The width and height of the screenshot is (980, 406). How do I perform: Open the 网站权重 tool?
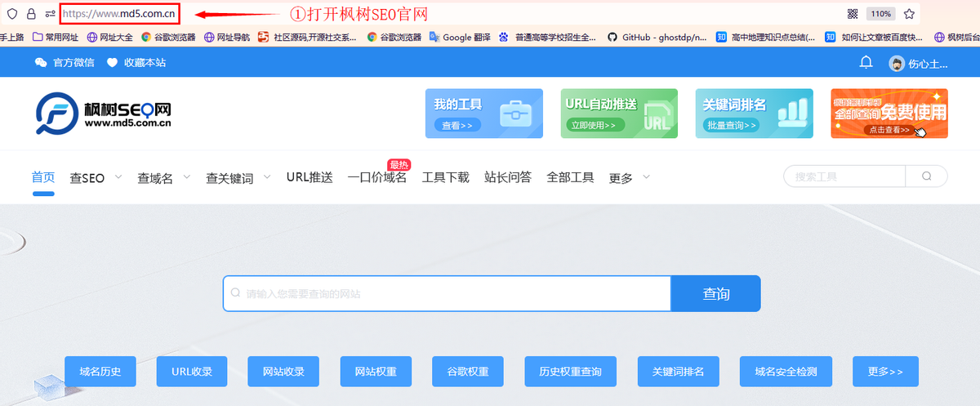click(376, 372)
